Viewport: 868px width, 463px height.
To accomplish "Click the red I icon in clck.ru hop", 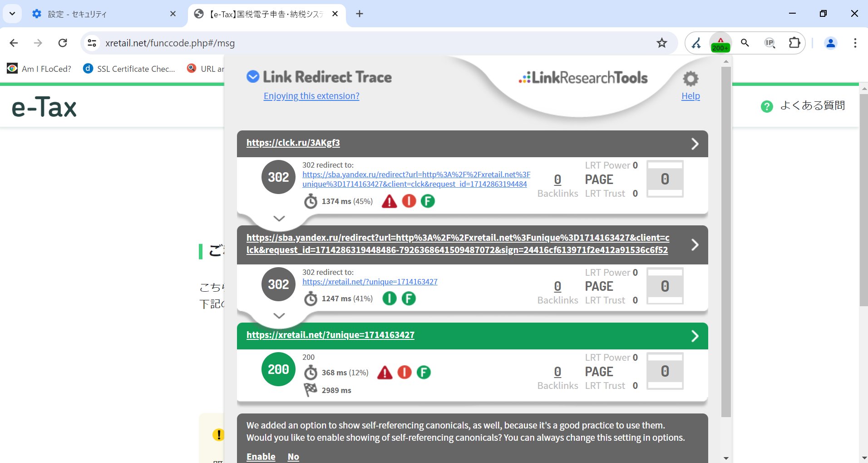I will click(409, 201).
